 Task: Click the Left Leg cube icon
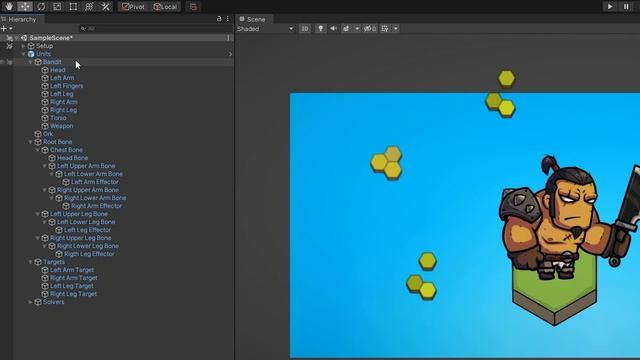(x=45, y=94)
